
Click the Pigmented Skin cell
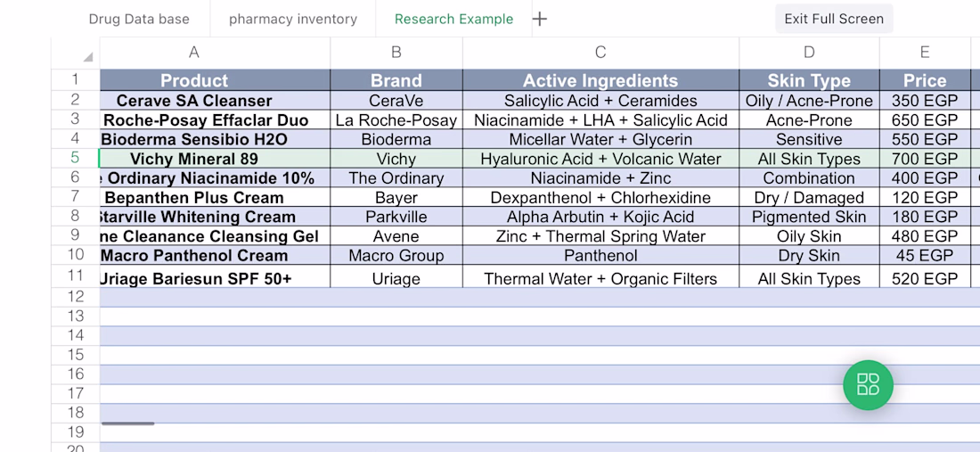(809, 217)
